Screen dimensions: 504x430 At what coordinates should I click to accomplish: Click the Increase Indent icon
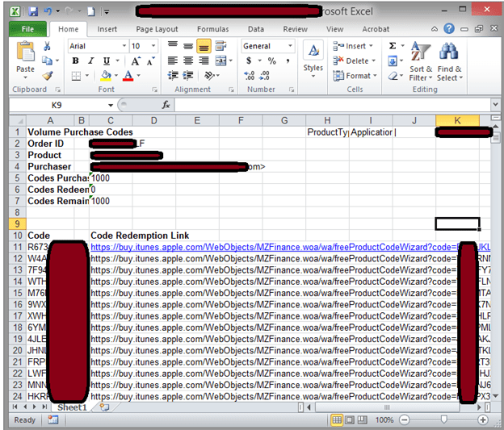[188, 76]
